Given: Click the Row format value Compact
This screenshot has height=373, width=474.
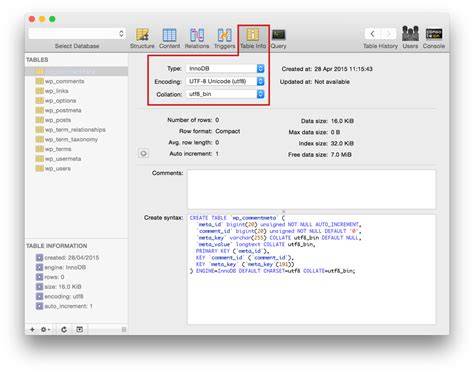Looking at the screenshot, I should pos(228,131).
